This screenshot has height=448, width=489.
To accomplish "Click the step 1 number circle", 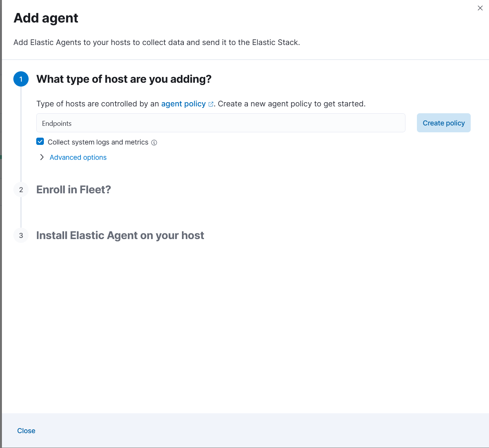I will point(21,79).
